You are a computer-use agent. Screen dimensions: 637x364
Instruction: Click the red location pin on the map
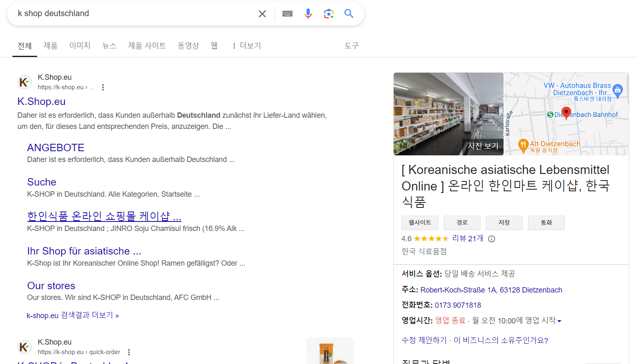tap(566, 113)
